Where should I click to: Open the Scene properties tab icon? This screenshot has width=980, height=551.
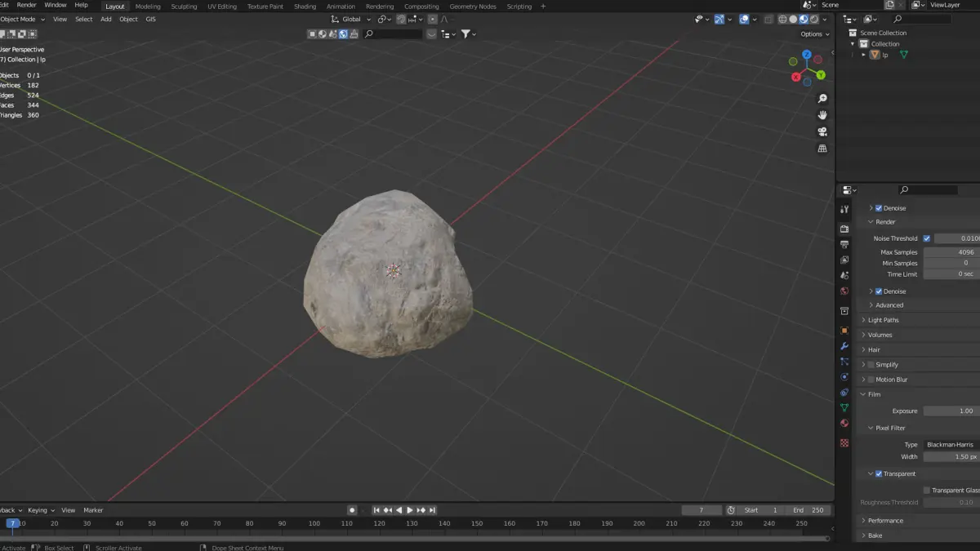pos(844,275)
